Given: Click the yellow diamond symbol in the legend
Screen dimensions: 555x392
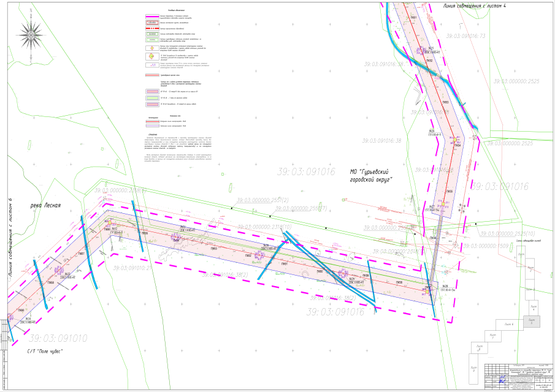Looking at the screenshot, I should (x=151, y=48).
